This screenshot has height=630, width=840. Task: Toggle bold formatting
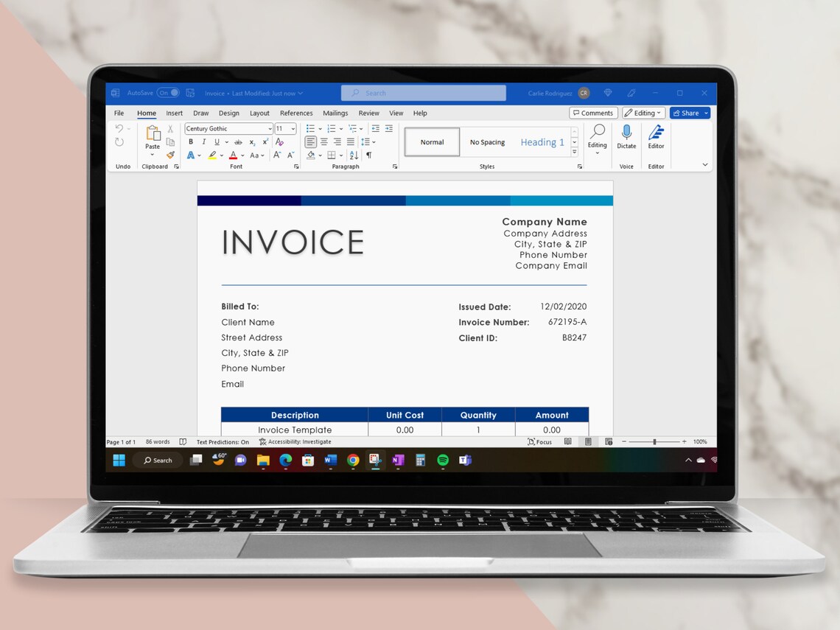tap(191, 141)
